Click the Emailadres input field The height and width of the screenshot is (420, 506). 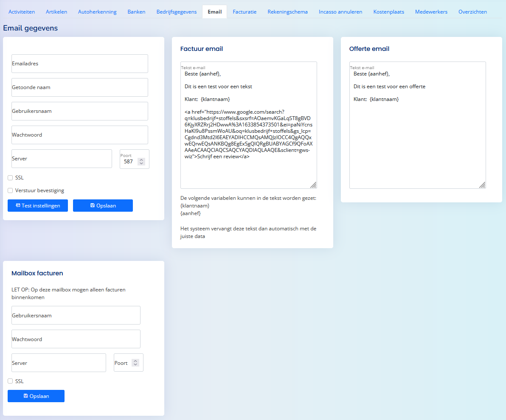(x=80, y=64)
